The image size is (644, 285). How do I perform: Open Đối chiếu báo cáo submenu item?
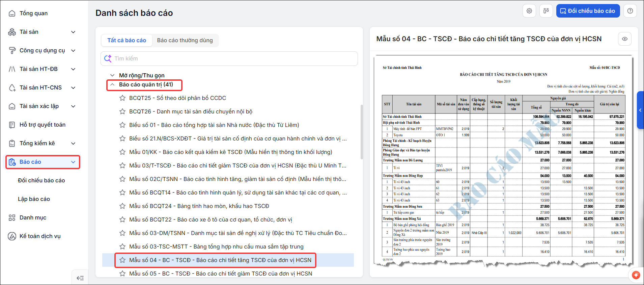tap(41, 181)
